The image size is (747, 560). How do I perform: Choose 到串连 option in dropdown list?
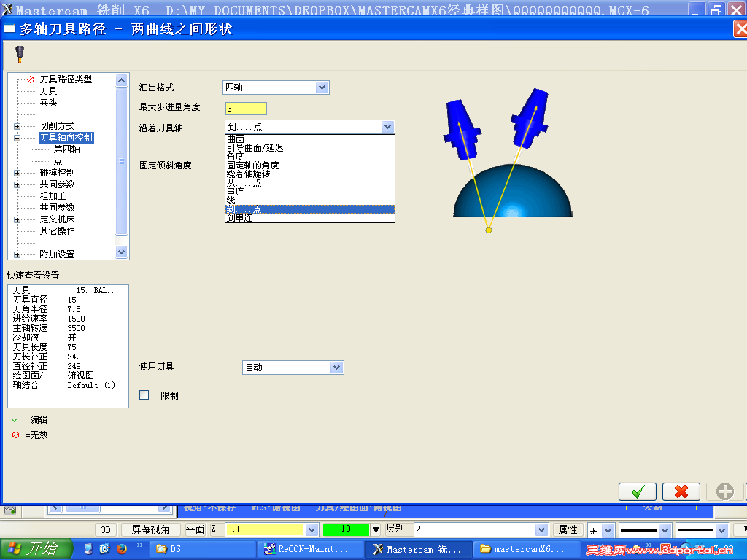(x=309, y=217)
